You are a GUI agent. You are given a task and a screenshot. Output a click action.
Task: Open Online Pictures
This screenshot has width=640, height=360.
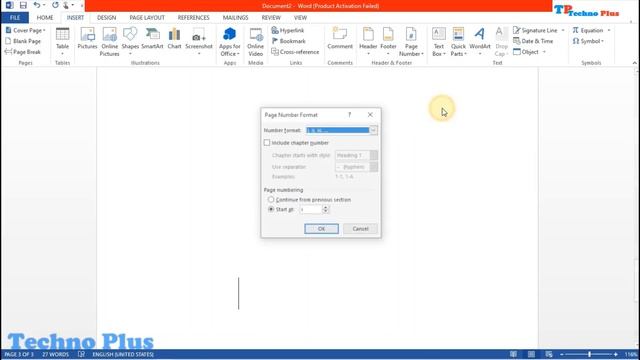109,41
